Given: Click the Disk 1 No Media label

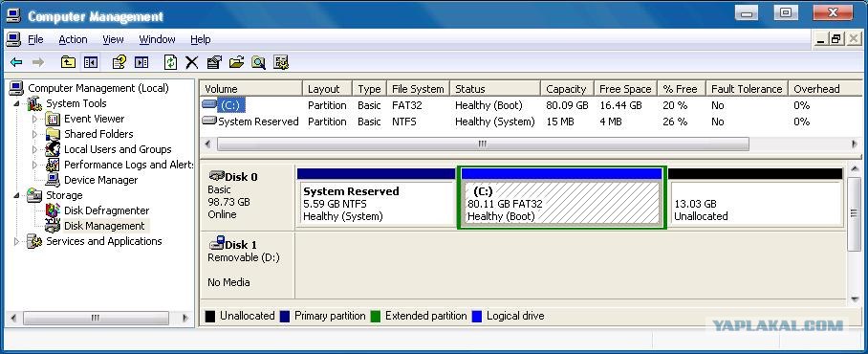Looking at the screenshot, I should [x=228, y=282].
